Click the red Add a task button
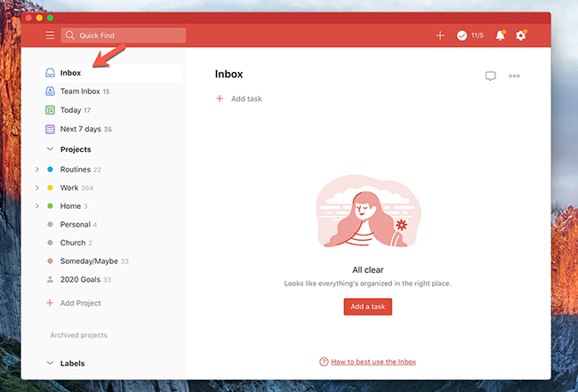This screenshot has width=578, height=392. (368, 307)
